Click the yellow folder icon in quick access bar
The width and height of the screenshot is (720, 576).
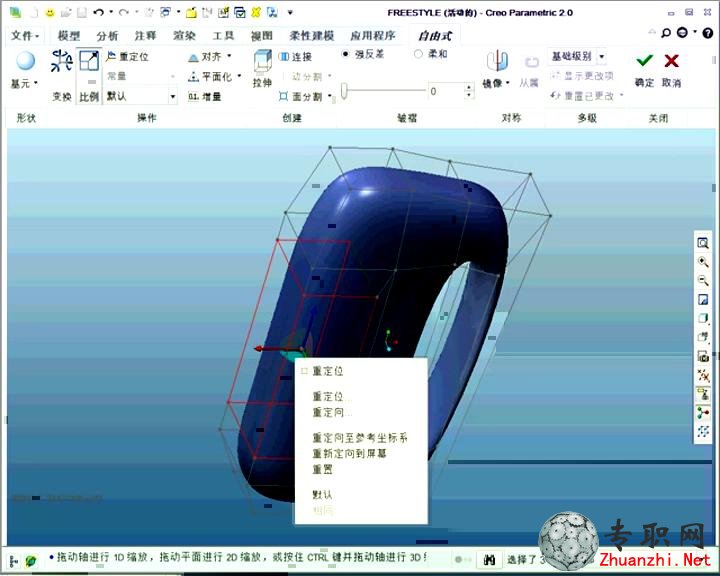[191, 12]
